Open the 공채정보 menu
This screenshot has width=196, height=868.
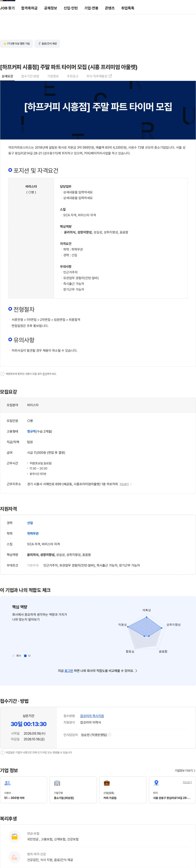pos(50,8)
